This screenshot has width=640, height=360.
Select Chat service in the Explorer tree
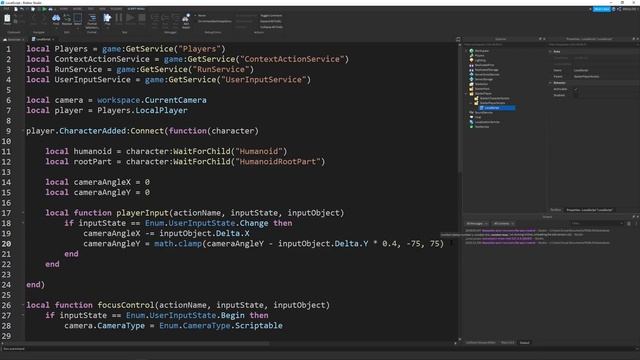(478, 117)
